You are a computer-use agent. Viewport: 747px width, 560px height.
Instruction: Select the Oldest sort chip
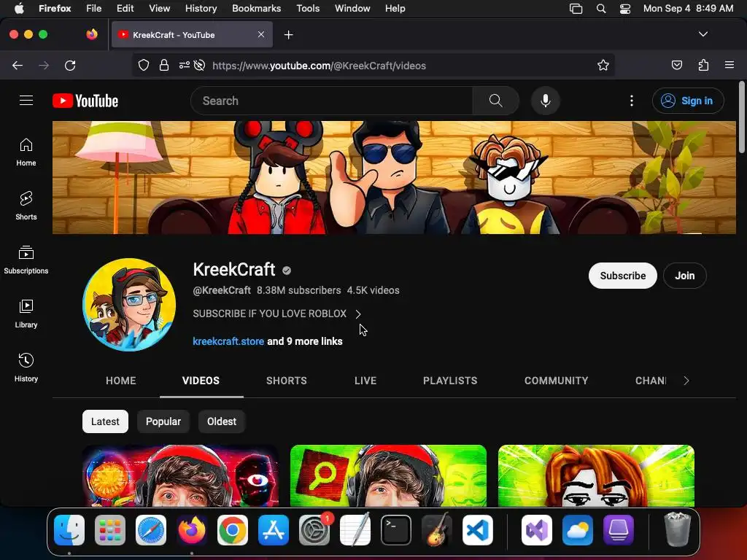click(x=222, y=421)
